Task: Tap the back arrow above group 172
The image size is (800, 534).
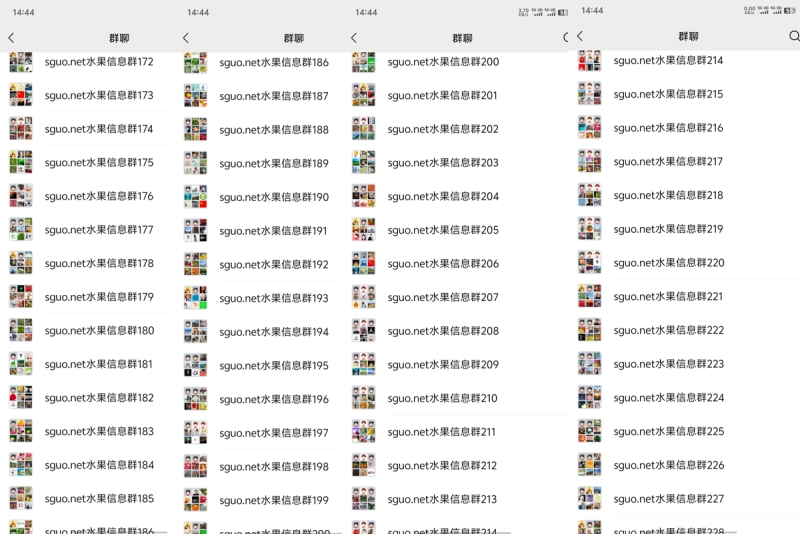Action: (12, 38)
